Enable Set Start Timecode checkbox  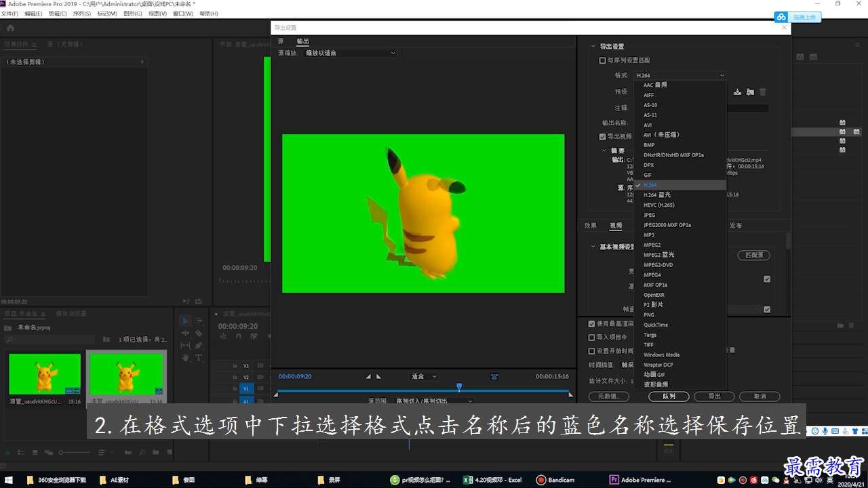(x=592, y=351)
